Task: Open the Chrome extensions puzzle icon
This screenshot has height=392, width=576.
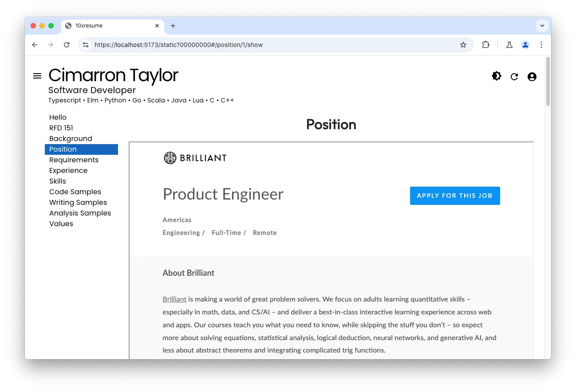Action: click(x=485, y=45)
